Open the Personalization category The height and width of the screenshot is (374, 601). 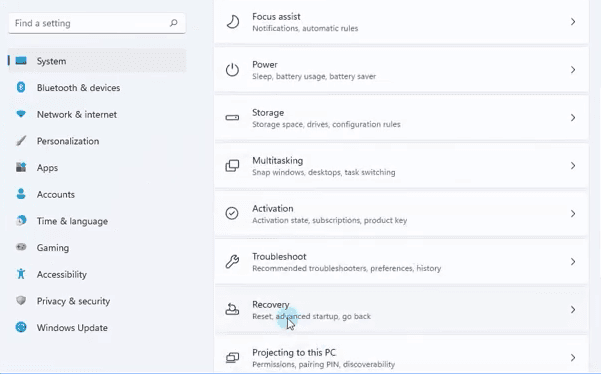[x=97, y=141]
